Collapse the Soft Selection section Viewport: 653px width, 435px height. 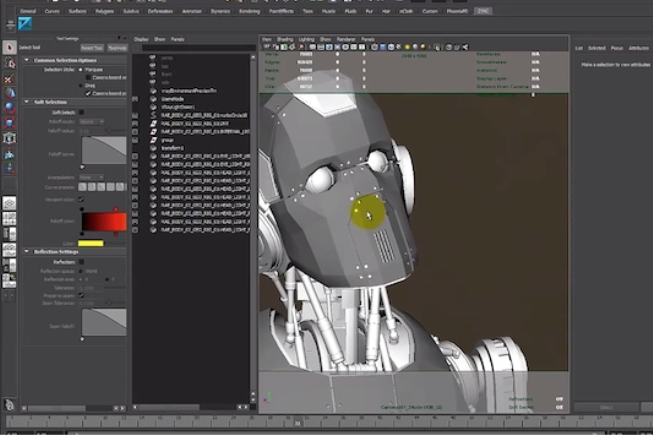tap(27, 103)
